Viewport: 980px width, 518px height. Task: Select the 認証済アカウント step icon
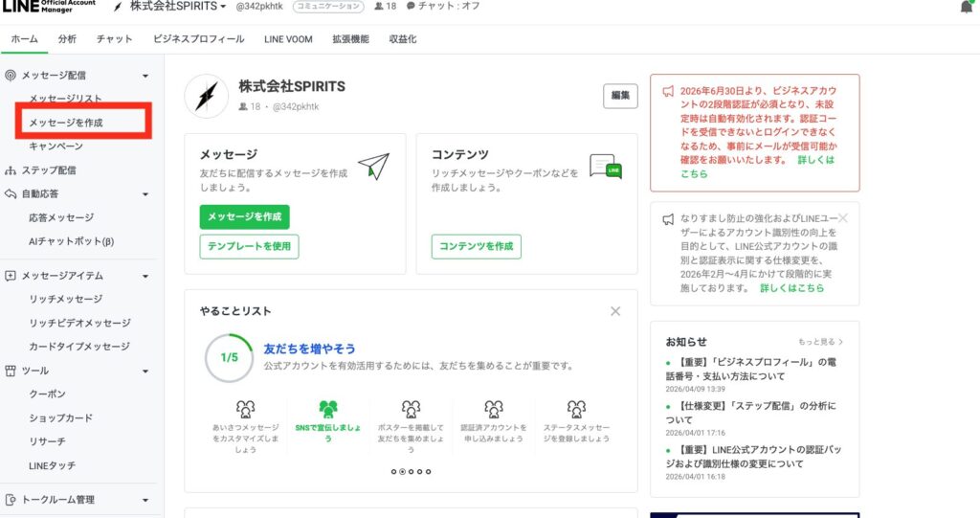coord(494,409)
